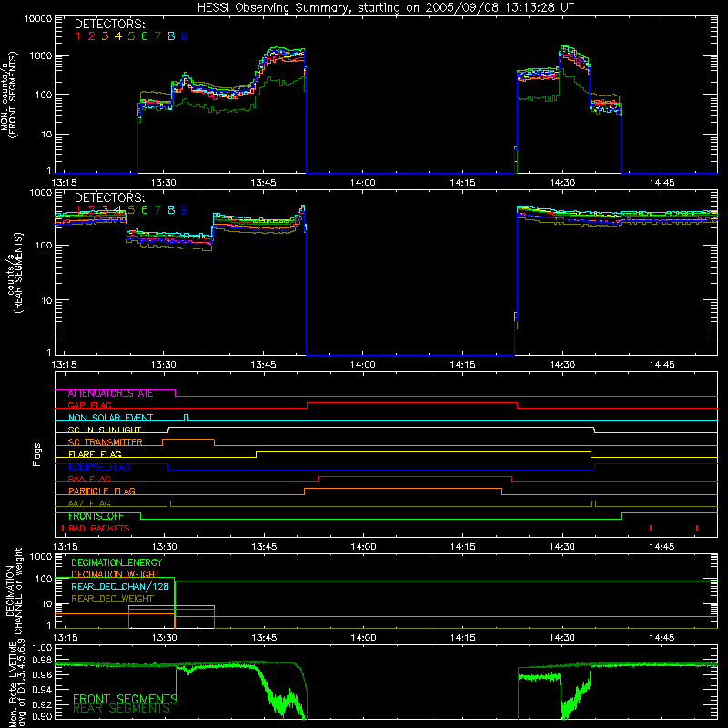The width and height of the screenshot is (728, 728).
Task: Click the 13:45 time label below rear segments plot
Action: click(263, 365)
